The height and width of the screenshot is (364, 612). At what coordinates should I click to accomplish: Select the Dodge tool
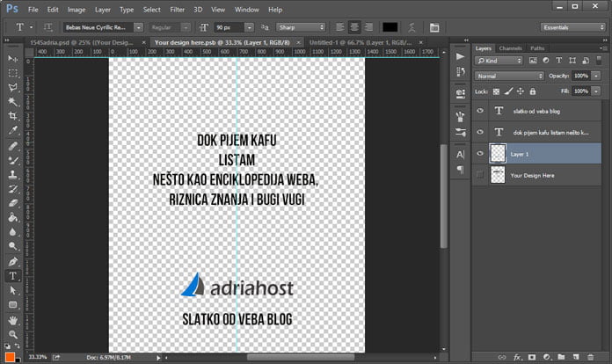click(x=12, y=246)
